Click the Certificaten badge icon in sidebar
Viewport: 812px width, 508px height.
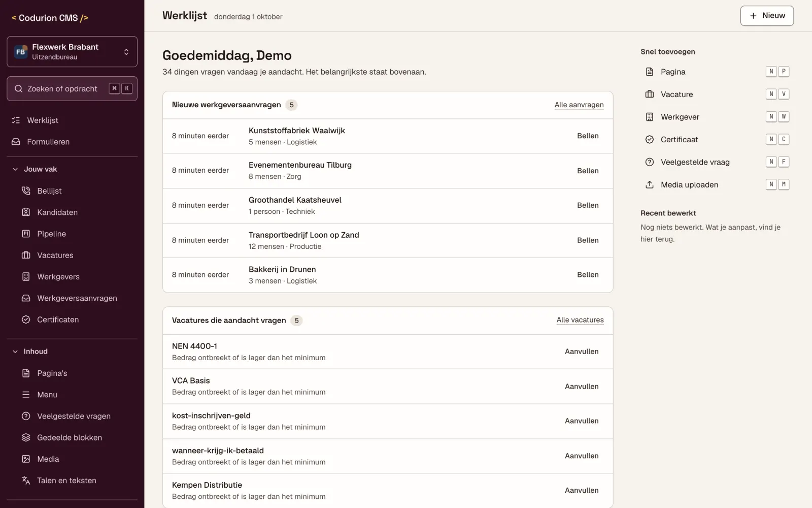pos(26,320)
